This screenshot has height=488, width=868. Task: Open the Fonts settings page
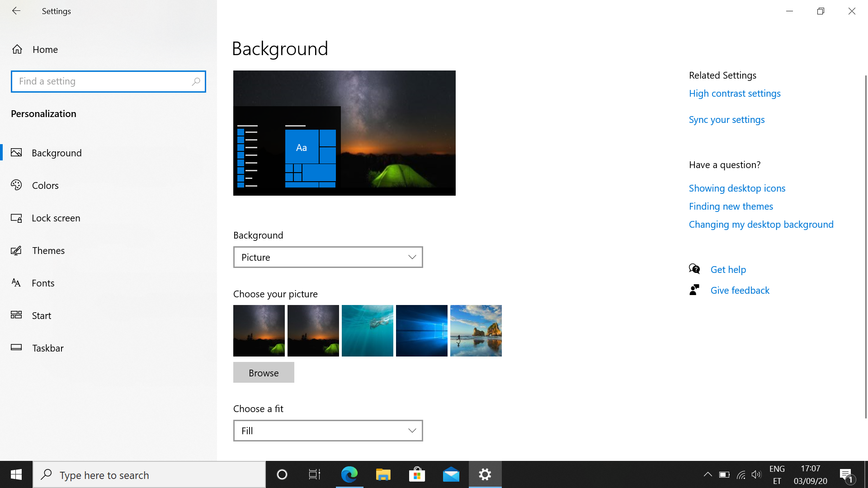(x=43, y=283)
